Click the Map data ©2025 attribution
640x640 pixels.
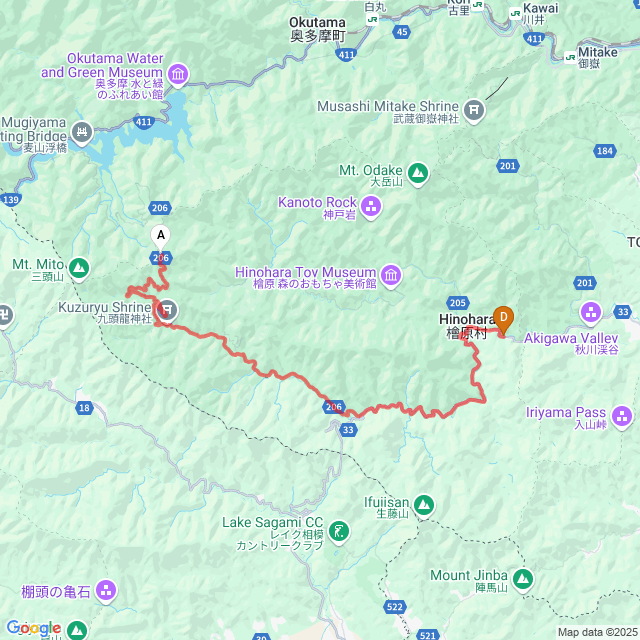(598, 632)
